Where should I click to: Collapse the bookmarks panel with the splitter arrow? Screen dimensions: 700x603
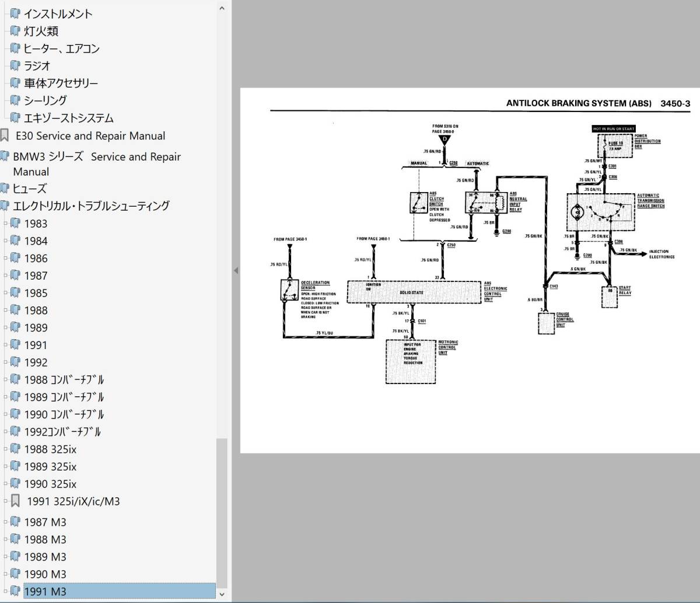pos(236,270)
